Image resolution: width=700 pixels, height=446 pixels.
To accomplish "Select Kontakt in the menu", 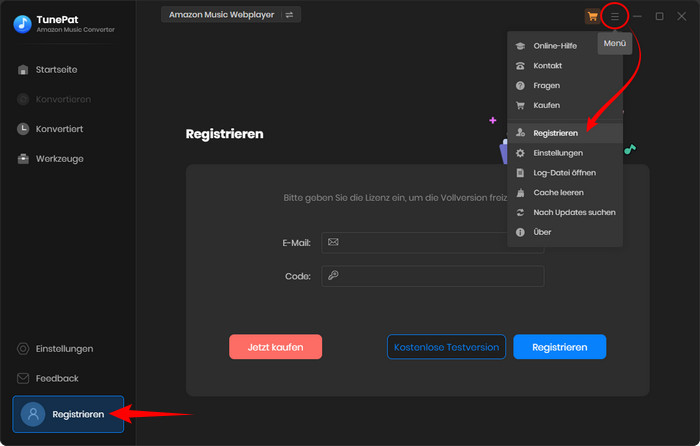I will coord(547,66).
